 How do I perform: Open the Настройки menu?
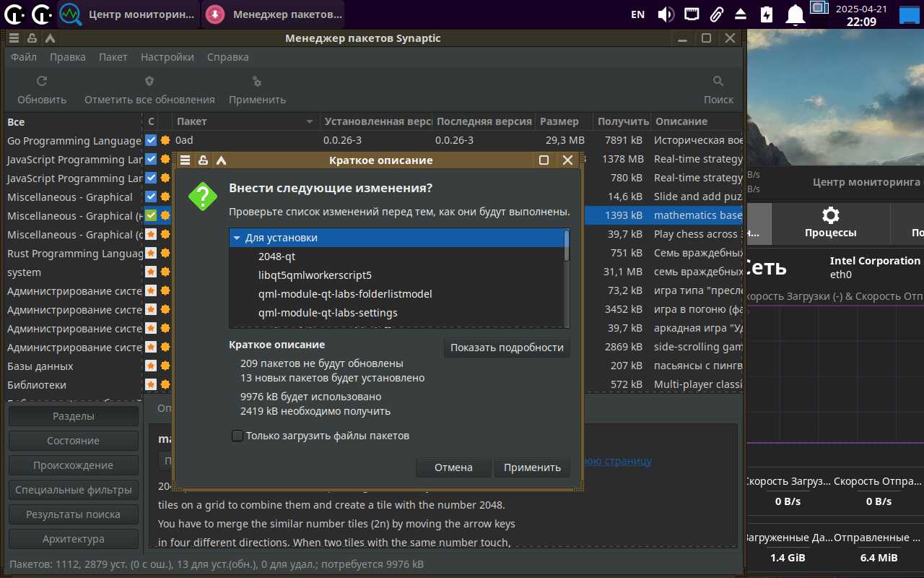167,57
